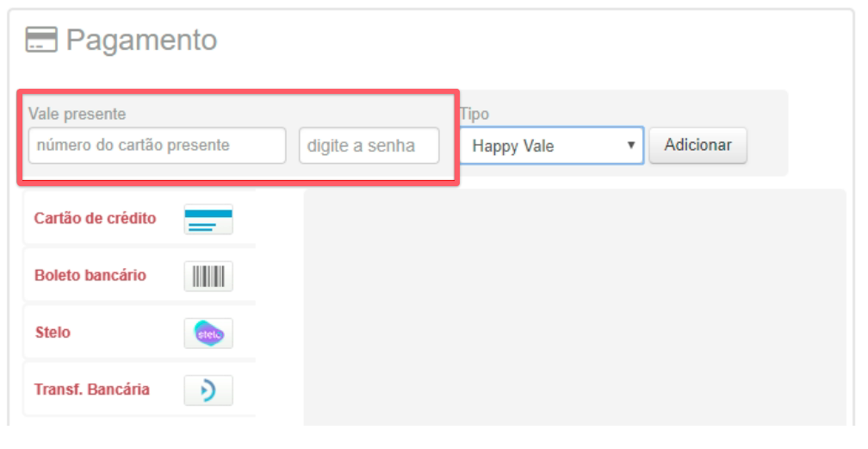Click the blue card icon for Cartão de crédito
Image resolution: width=868 pixels, height=449 pixels.
(x=208, y=219)
